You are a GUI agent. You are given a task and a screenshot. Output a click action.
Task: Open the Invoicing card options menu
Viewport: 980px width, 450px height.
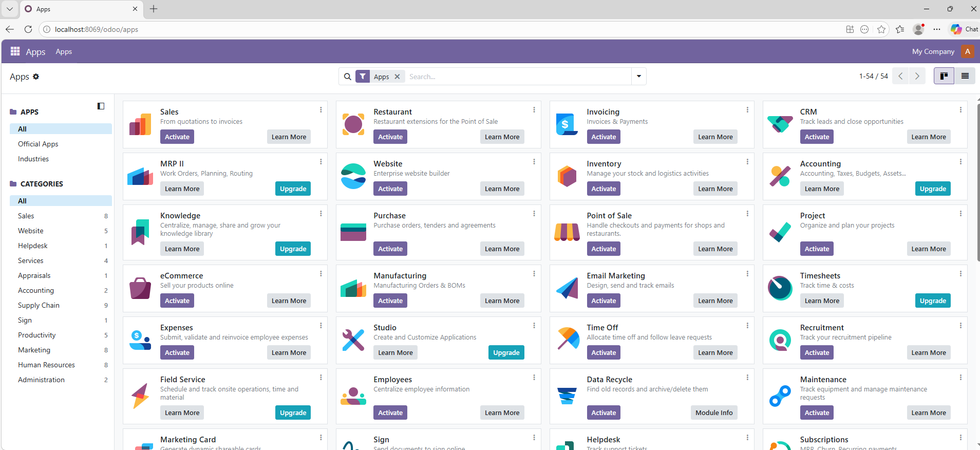747,110
